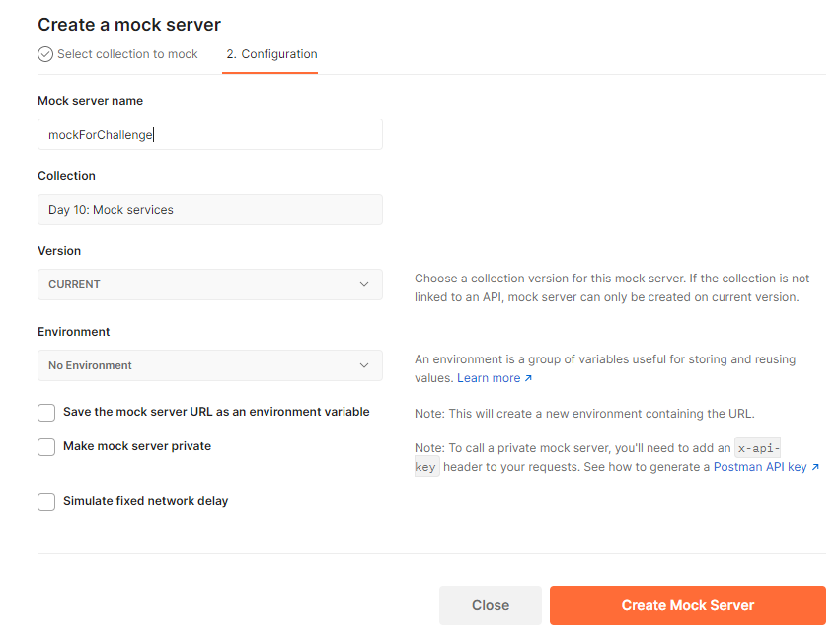840x637 pixels.
Task: Toggle Simulate fixed network delay checkbox
Action: click(x=46, y=502)
